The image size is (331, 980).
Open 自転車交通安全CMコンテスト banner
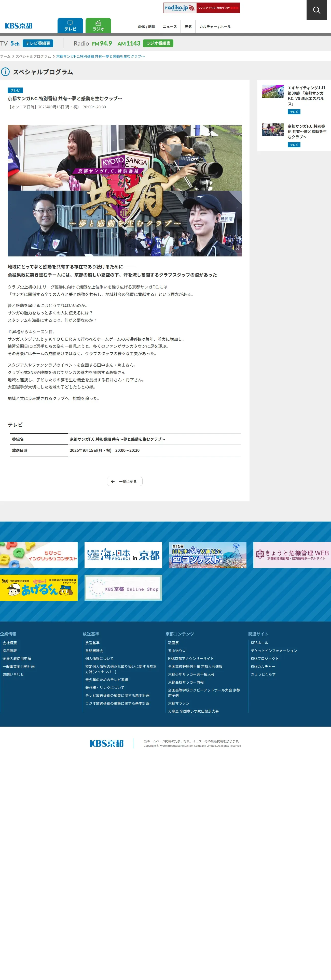coord(208,555)
